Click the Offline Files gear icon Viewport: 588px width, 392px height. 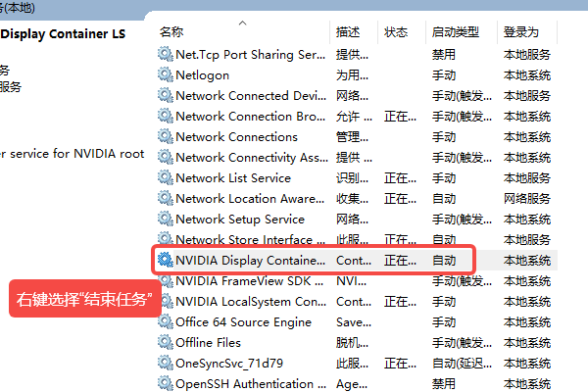click(x=165, y=342)
